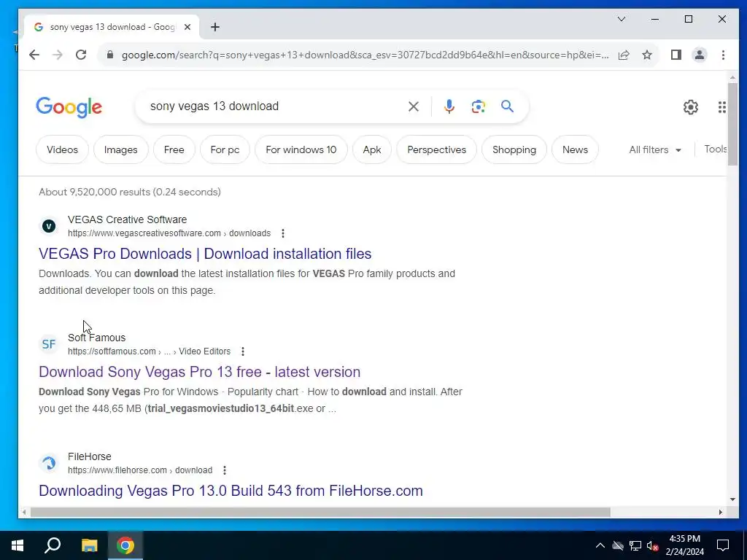The width and height of the screenshot is (747, 560).
Task: Open the network tray icon
Action: click(x=635, y=545)
